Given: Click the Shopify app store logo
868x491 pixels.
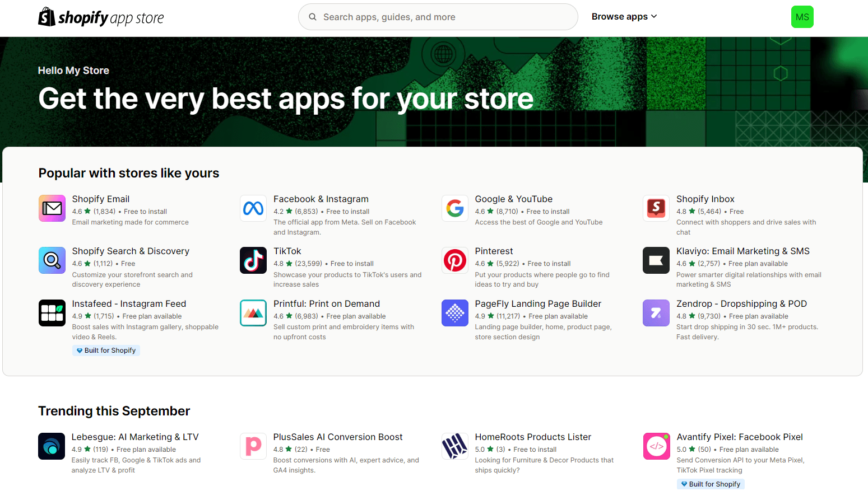Looking at the screenshot, I should point(101,17).
